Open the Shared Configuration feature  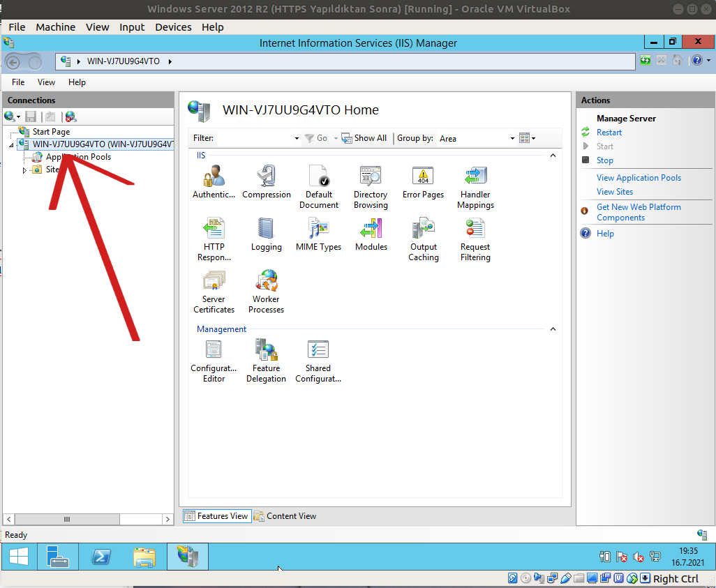pyautogui.click(x=318, y=361)
